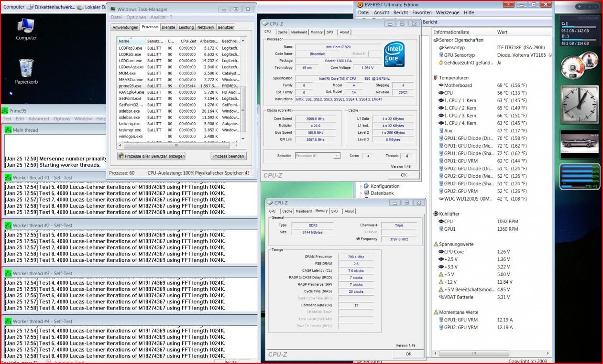
Task: Expand the Konfiguration node in EVEREST tree
Action: point(361,186)
